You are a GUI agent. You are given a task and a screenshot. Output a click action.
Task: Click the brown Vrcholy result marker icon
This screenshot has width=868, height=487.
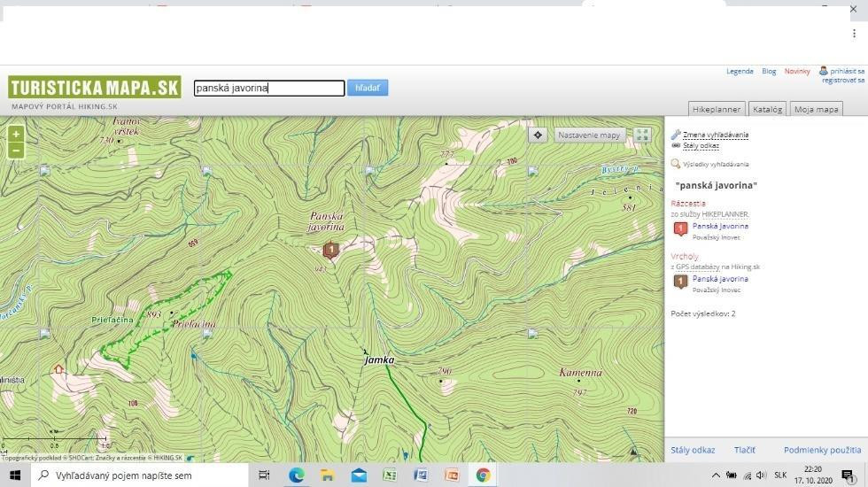click(680, 282)
